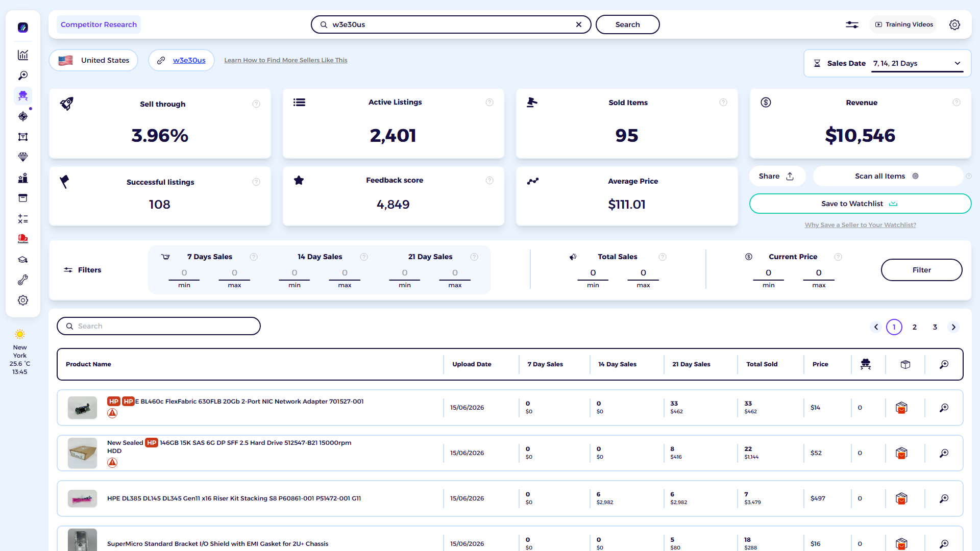980x551 pixels.
Task: Open Training Videos
Action: click(x=903, y=24)
